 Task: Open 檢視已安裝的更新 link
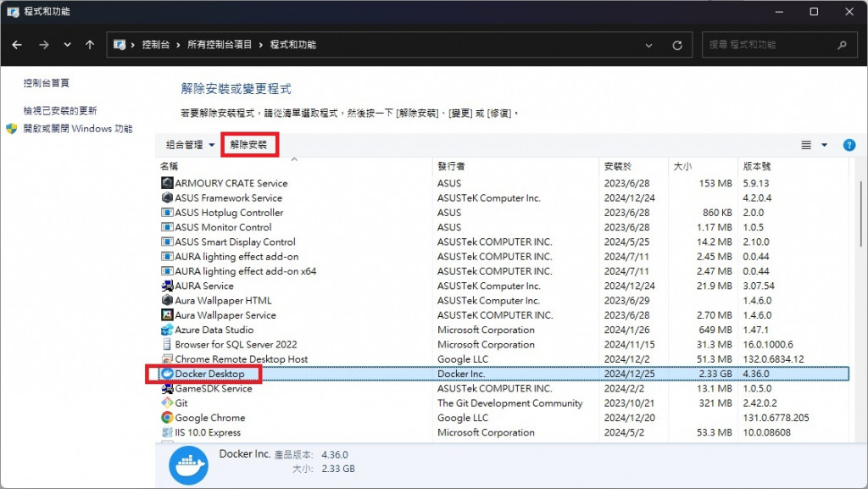[x=60, y=111]
